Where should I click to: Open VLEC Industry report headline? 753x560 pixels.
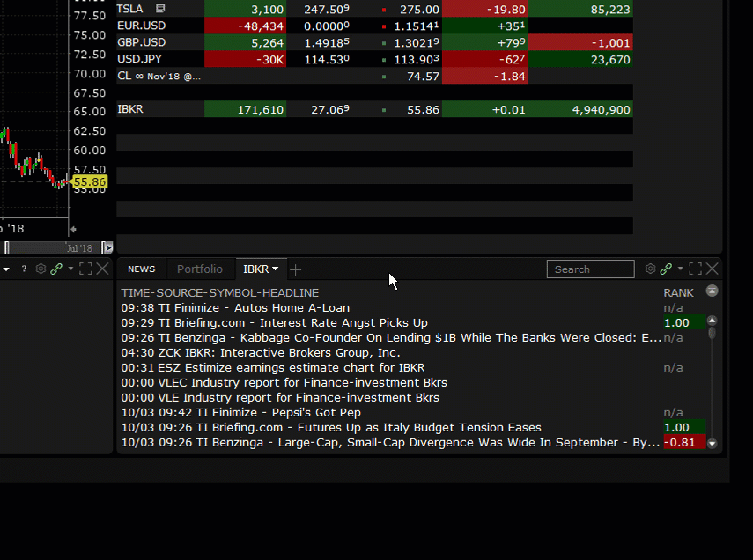[284, 382]
